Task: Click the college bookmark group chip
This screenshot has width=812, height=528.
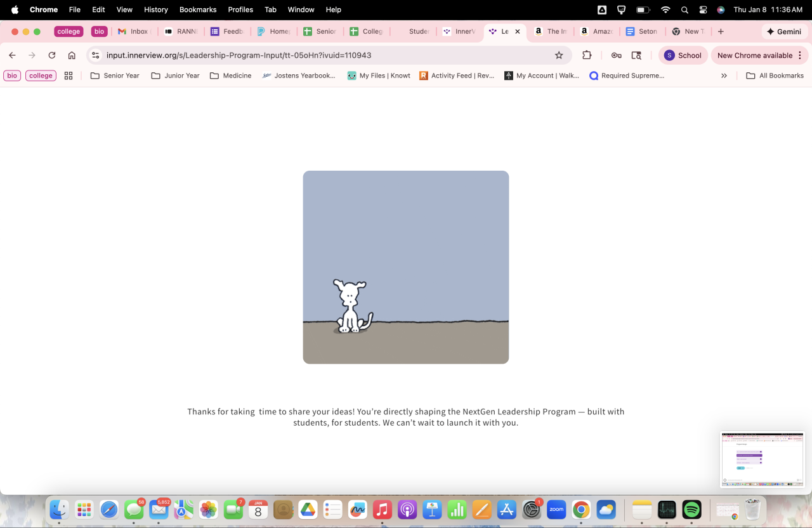Action: 41,76
